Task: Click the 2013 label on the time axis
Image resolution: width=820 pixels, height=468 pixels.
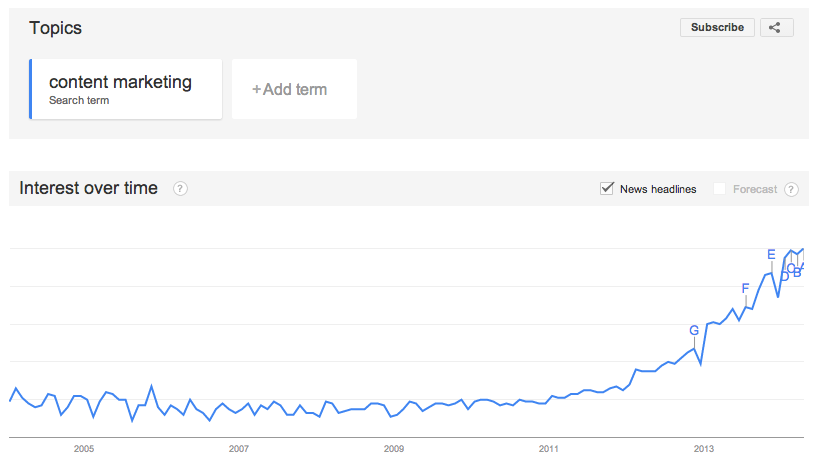Action: [x=704, y=449]
